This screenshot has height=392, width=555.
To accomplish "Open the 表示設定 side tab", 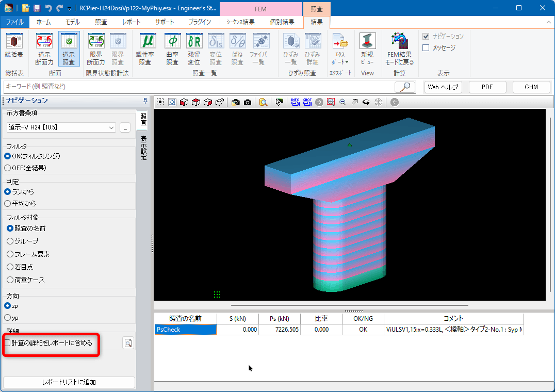I will point(144,148).
